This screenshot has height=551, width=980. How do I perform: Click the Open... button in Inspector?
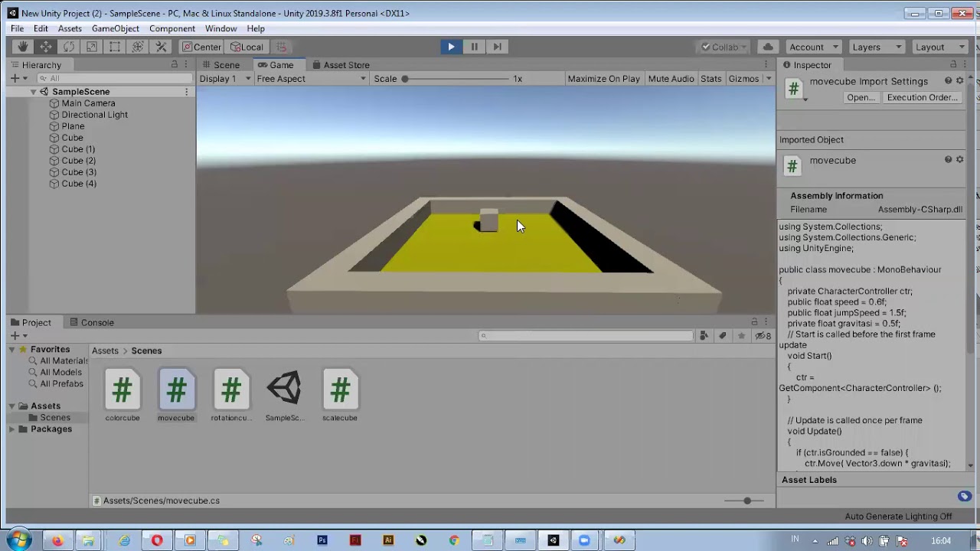click(861, 97)
